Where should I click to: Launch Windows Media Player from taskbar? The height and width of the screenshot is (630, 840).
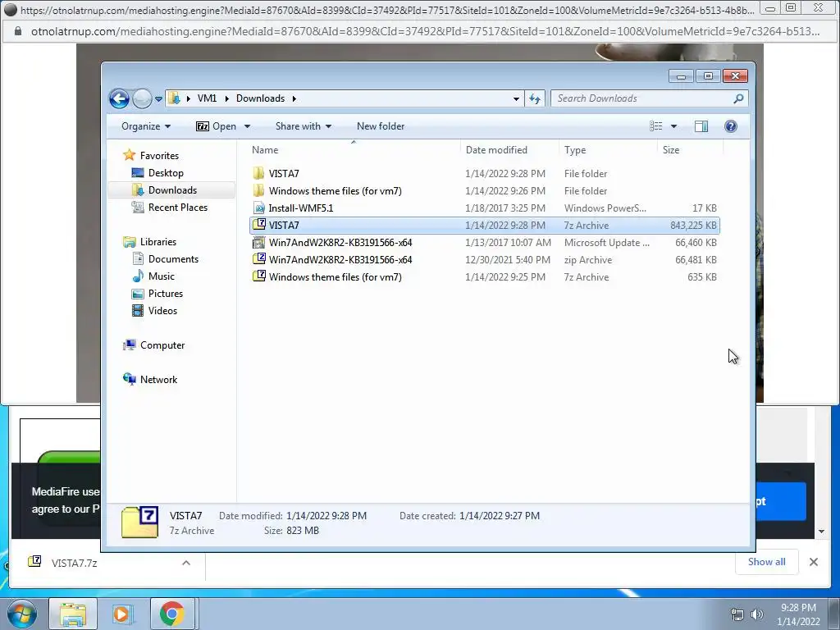(122, 614)
